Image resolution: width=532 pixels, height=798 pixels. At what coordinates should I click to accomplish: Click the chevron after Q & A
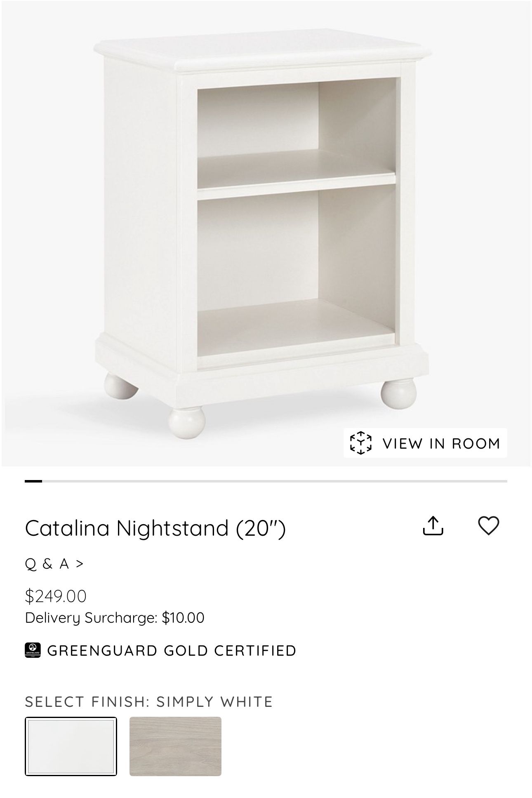click(80, 563)
